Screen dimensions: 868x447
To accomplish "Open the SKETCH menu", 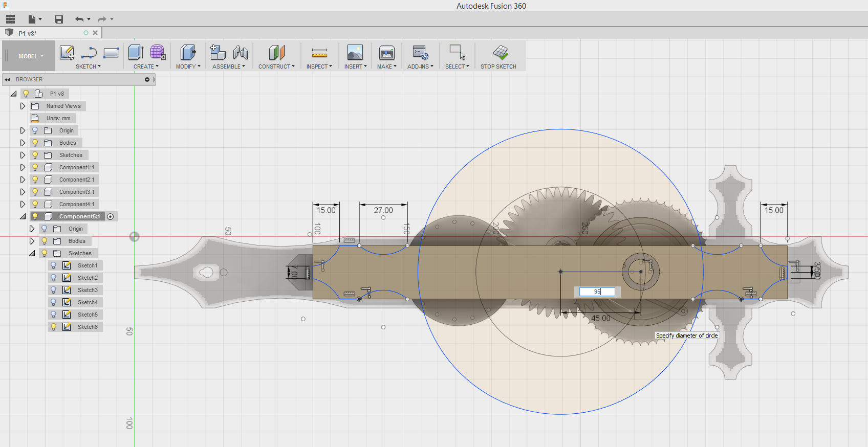I will pos(88,66).
